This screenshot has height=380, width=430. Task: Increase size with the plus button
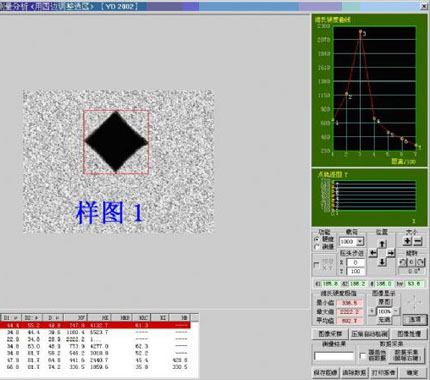[x=407, y=241]
